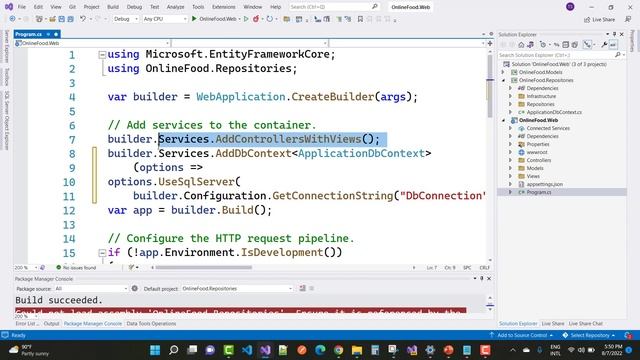
Task: Select appsettings.json in Solution Explorer
Action: click(544, 184)
